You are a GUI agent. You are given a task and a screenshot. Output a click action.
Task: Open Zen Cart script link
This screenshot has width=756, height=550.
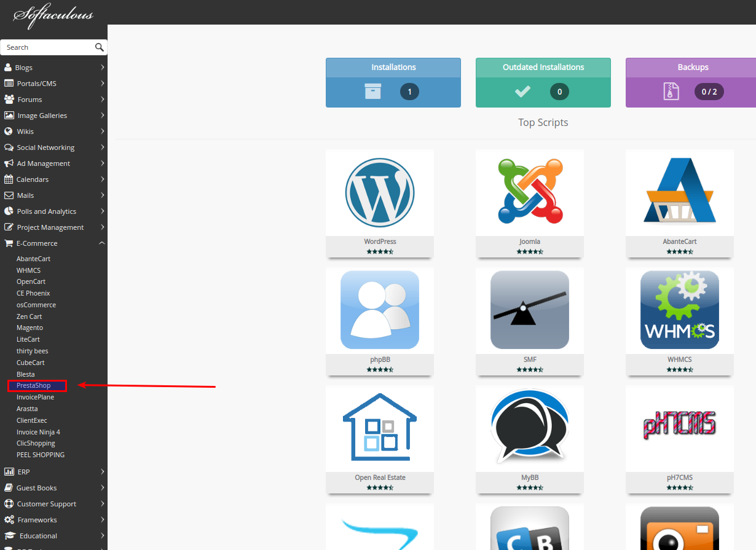click(30, 316)
